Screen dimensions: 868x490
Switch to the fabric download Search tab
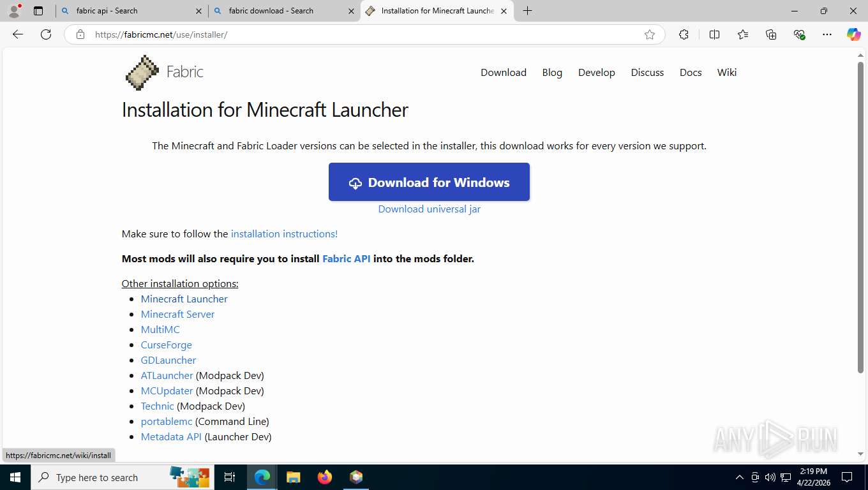pyautogui.click(x=283, y=11)
